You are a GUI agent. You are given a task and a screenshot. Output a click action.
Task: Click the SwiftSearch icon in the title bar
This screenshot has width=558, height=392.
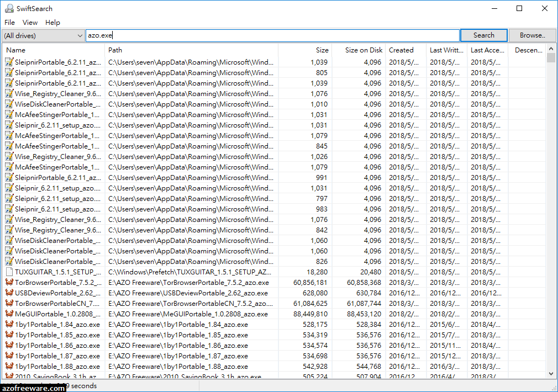9,8
